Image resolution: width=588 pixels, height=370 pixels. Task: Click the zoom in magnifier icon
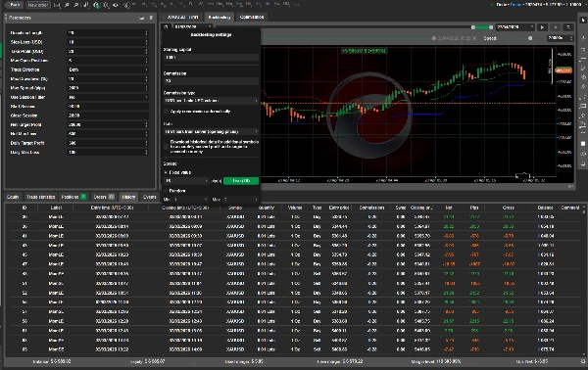click(x=67, y=5)
